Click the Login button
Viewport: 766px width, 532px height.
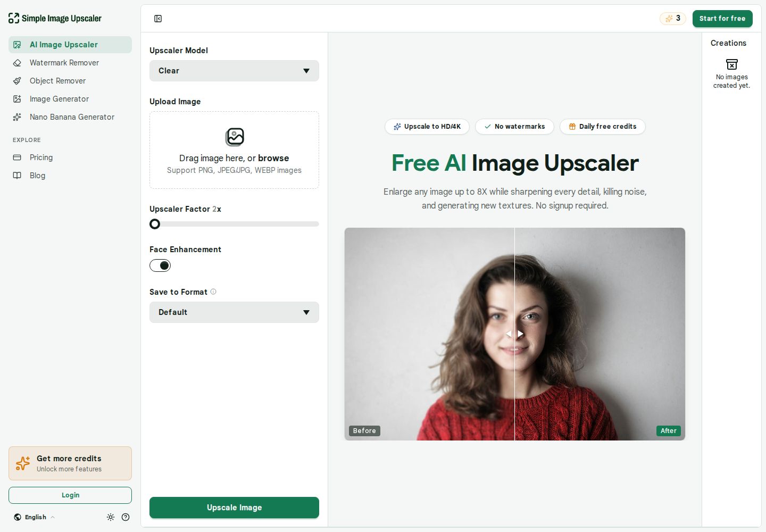[x=70, y=495]
